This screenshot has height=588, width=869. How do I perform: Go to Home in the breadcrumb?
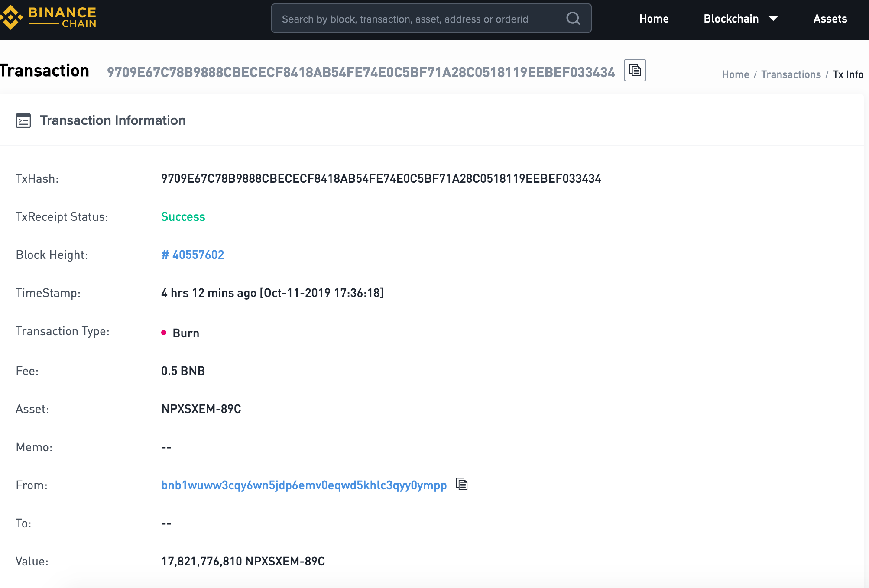pyautogui.click(x=735, y=74)
